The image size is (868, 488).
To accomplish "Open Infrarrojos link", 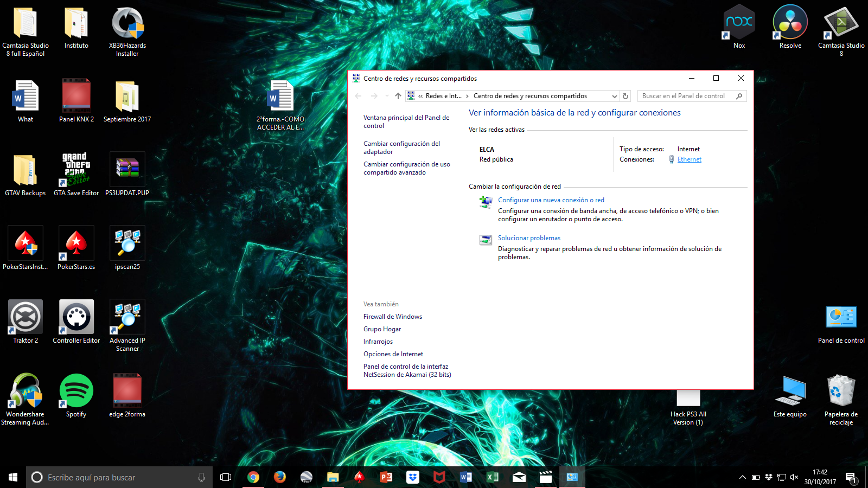I will 378,342.
